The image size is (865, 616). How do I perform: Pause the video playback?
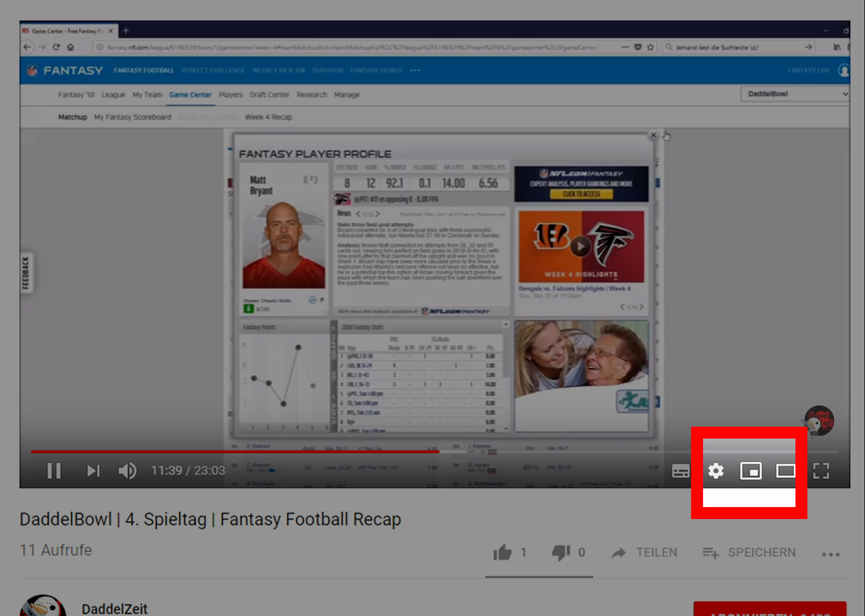(54, 471)
